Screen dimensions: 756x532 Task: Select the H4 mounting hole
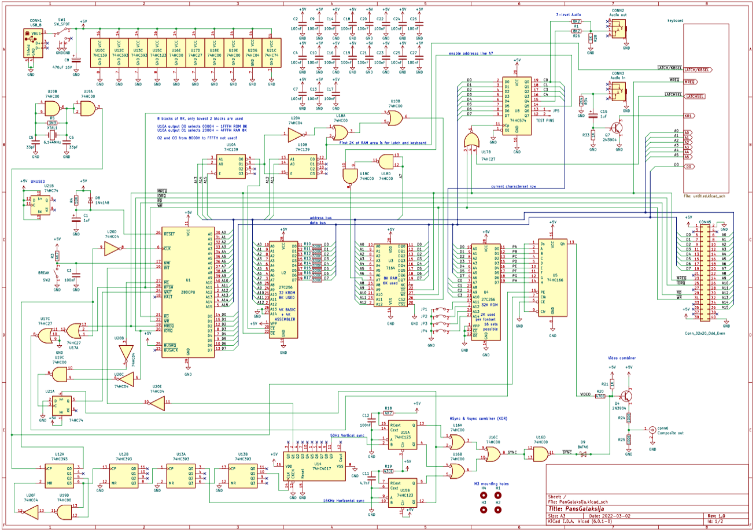click(x=484, y=496)
